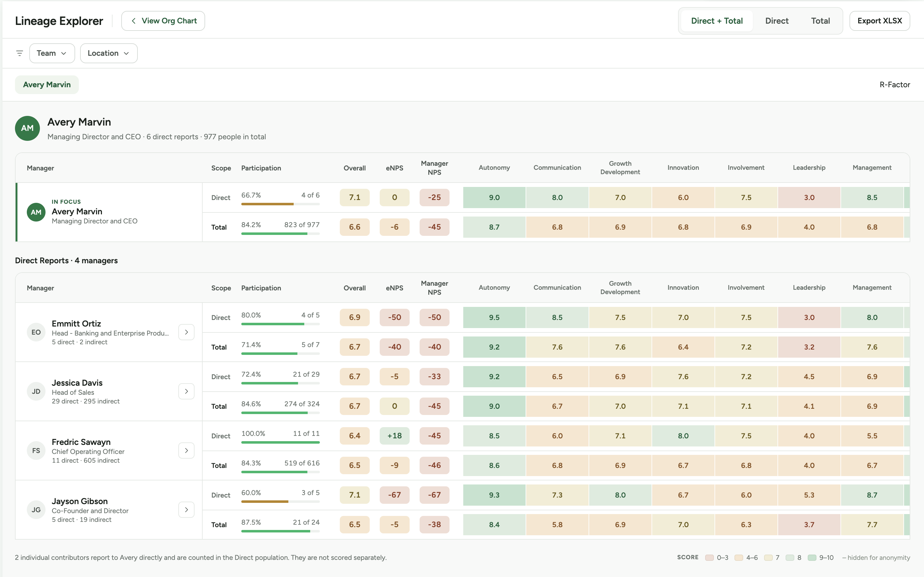
Task: Open the Team filter dropdown
Action: tap(52, 53)
